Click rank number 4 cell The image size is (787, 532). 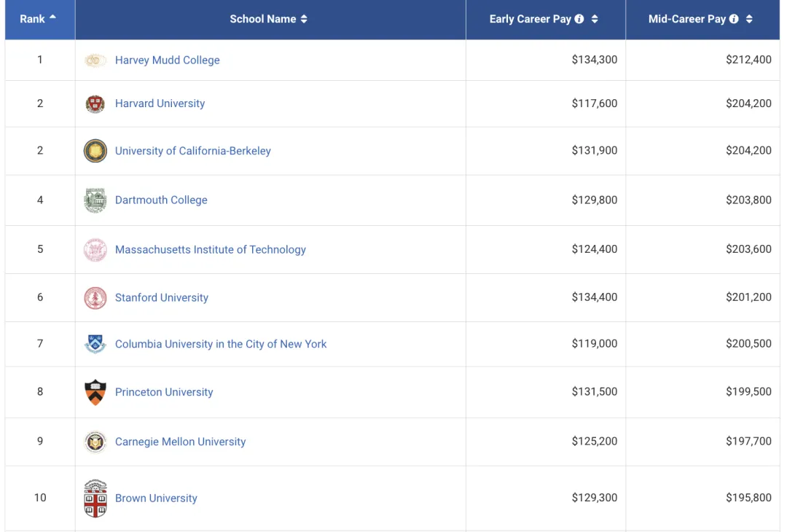click(40, 200)
